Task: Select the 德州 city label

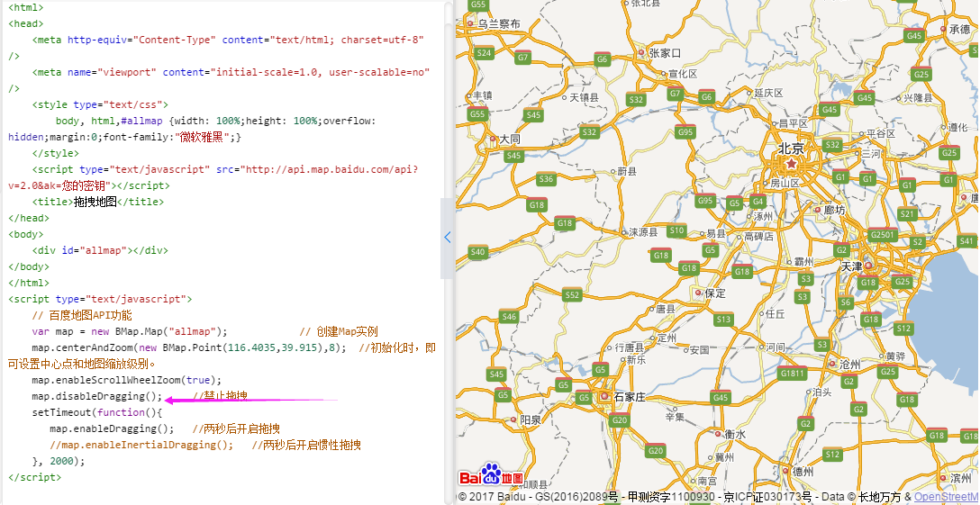Action: point(803,471)
